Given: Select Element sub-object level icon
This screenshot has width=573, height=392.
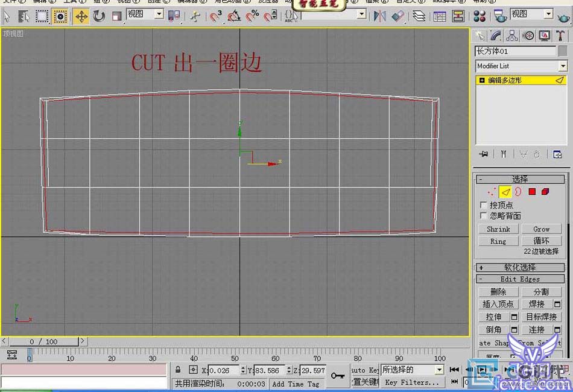Looking at the screenshot, I should [x=545, y=192].
